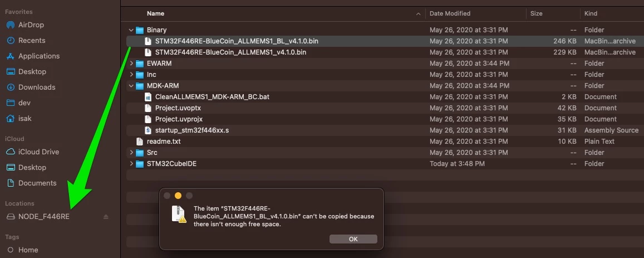Click OK in the copy error dialog
Screen dimensions: 644x258
click(353, 239)
